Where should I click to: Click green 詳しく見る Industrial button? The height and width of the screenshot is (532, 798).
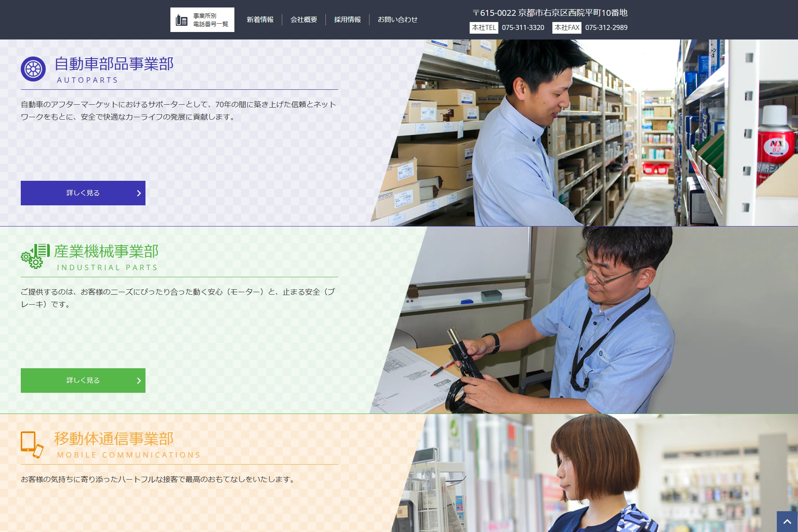(83, 380)
